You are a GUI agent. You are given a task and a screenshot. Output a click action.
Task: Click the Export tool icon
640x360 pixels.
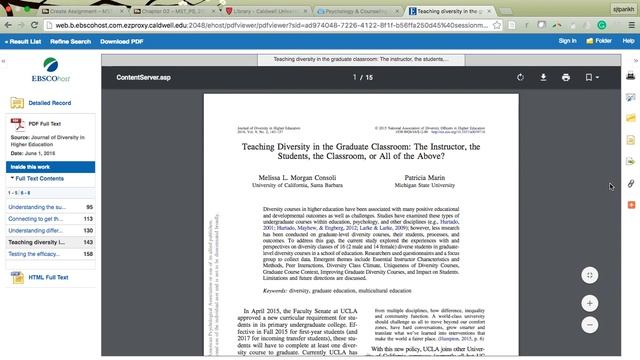pos(631,162)
